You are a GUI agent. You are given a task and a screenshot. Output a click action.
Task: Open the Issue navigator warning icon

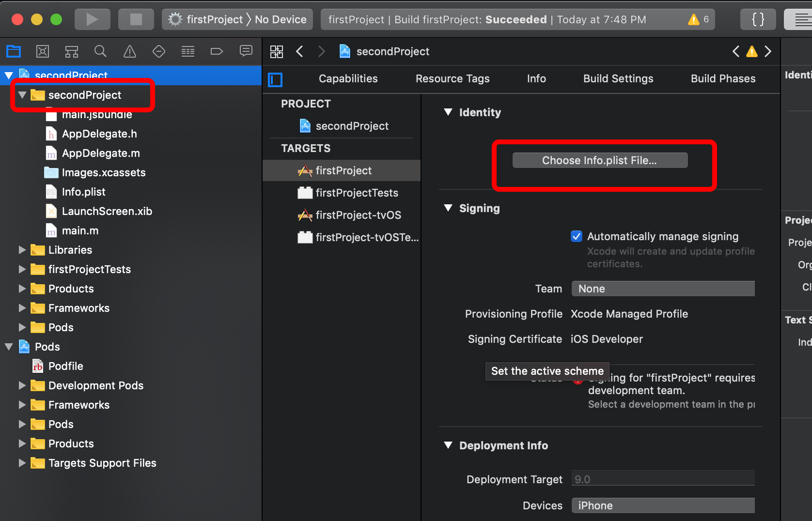pos(130,51)
